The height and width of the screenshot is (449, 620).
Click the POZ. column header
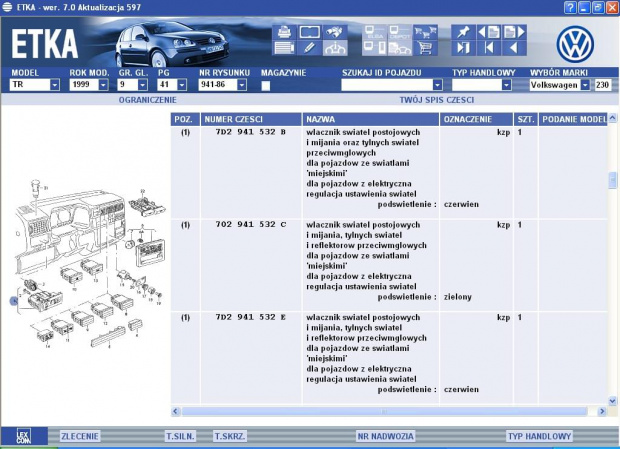click(185, 119)
